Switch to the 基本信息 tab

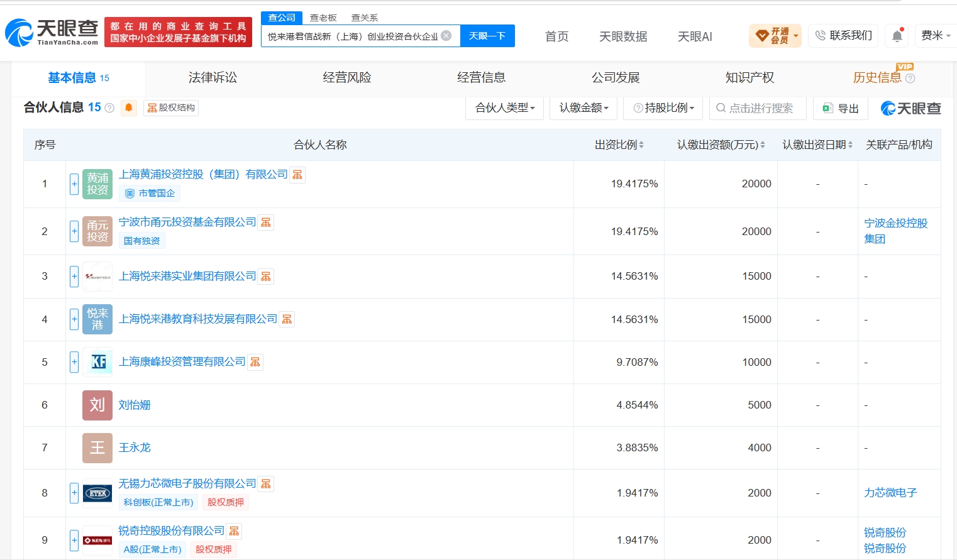point(79,78)
